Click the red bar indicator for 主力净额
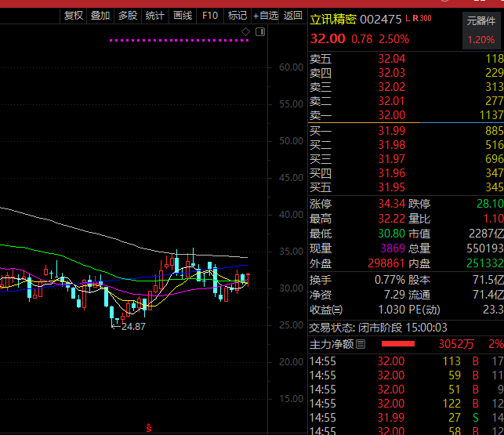 (397, 344)
